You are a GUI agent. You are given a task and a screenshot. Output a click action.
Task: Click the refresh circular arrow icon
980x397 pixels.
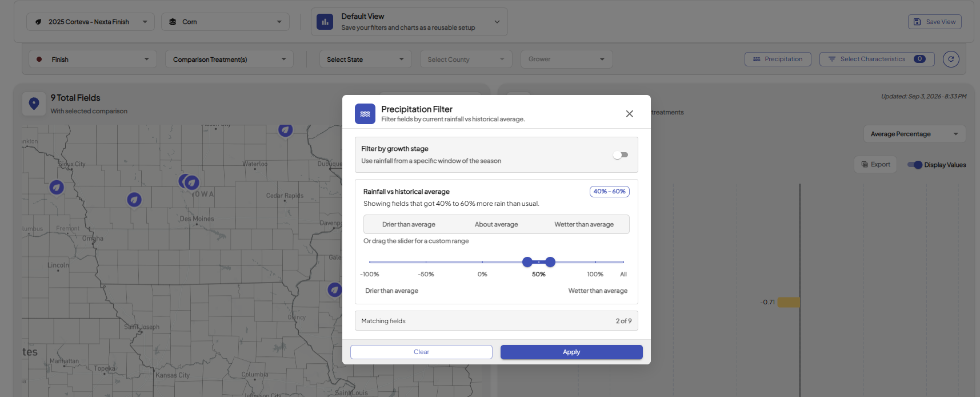(x=951, y=59)
